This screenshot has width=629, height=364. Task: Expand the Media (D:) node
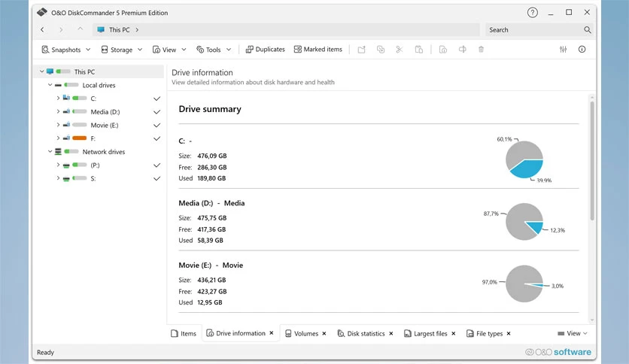pyautogui.click(x=58, y=111)
